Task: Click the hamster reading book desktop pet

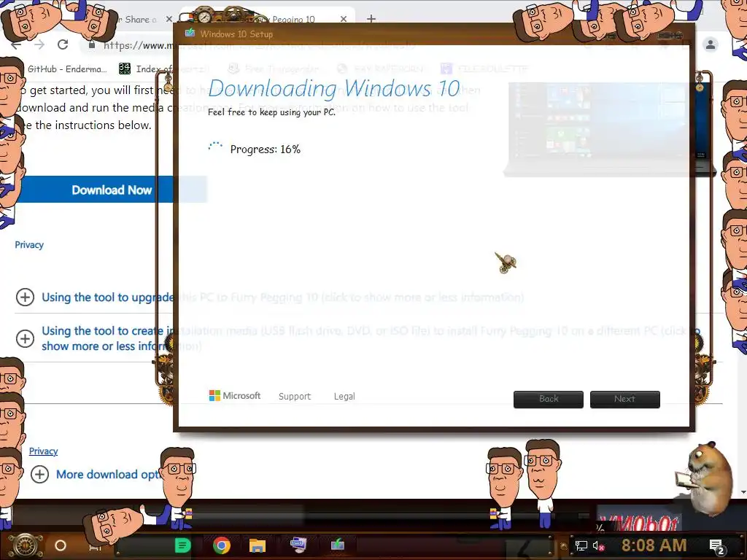Action: point(705,480)
